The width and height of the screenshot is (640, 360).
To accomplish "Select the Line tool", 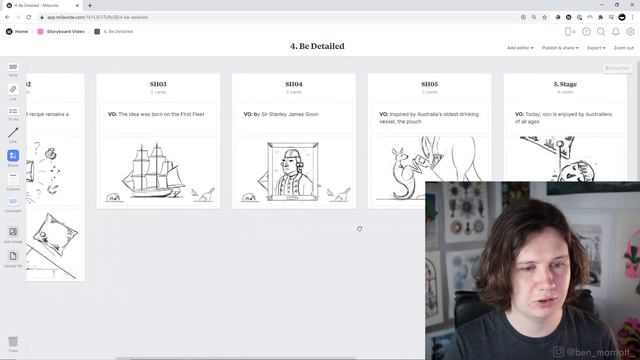I will (13, 135).
